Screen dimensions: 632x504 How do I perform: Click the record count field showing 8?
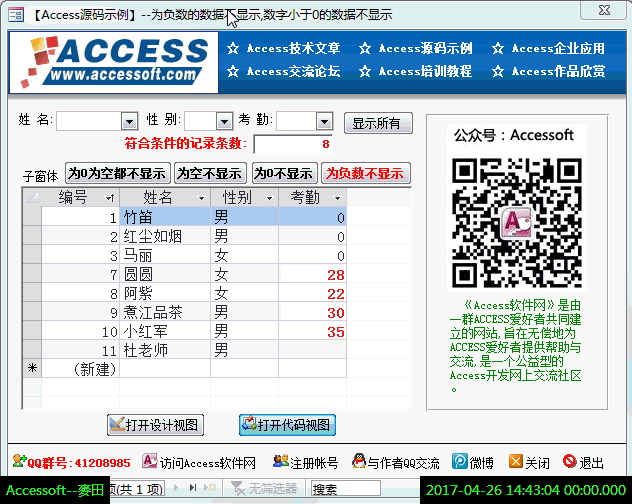293,144
